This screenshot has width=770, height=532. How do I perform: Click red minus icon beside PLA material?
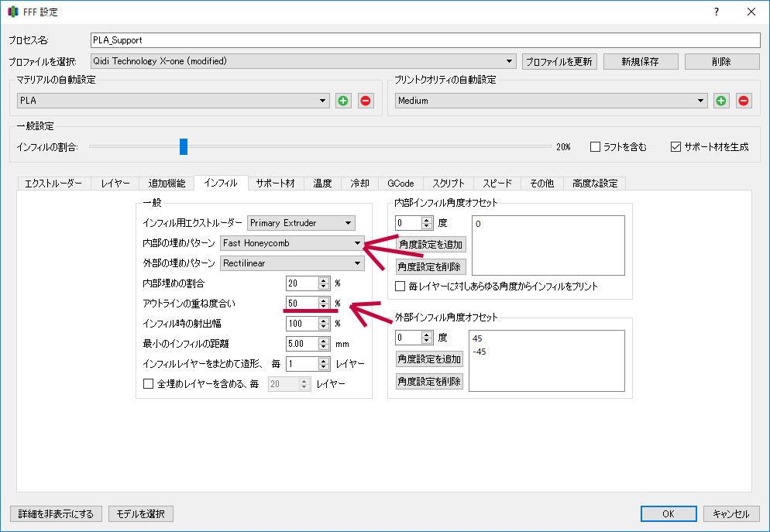366,101
